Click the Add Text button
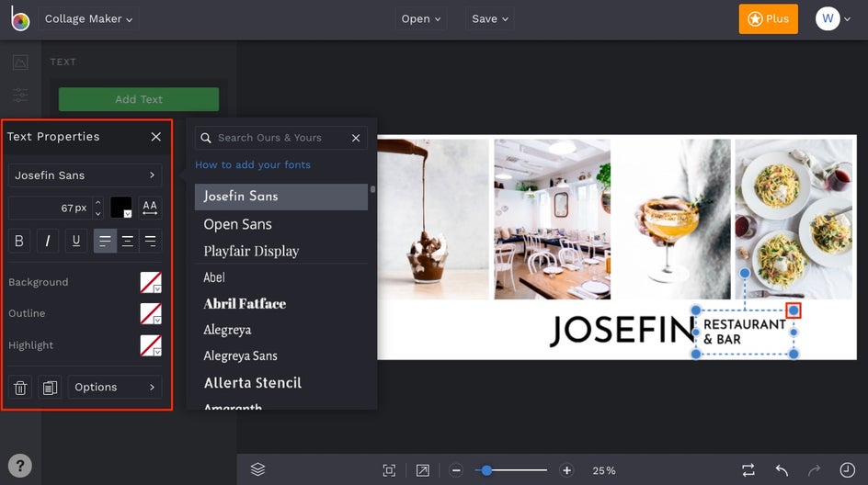This screenshot has width=868, height=485. [x=139, y=99]
